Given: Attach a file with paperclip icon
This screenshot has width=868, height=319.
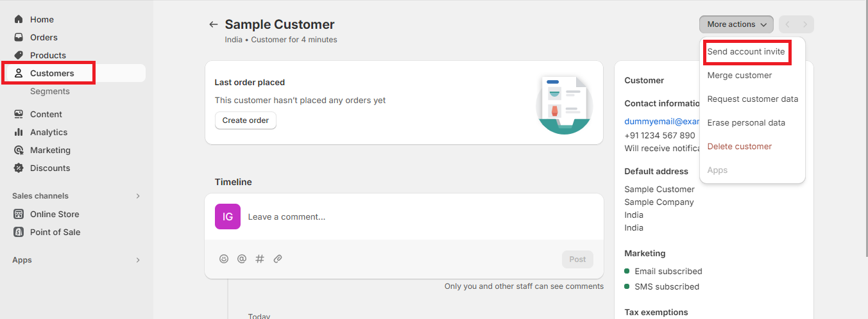Looking at the screenshot, I should [x=278, y=259].
